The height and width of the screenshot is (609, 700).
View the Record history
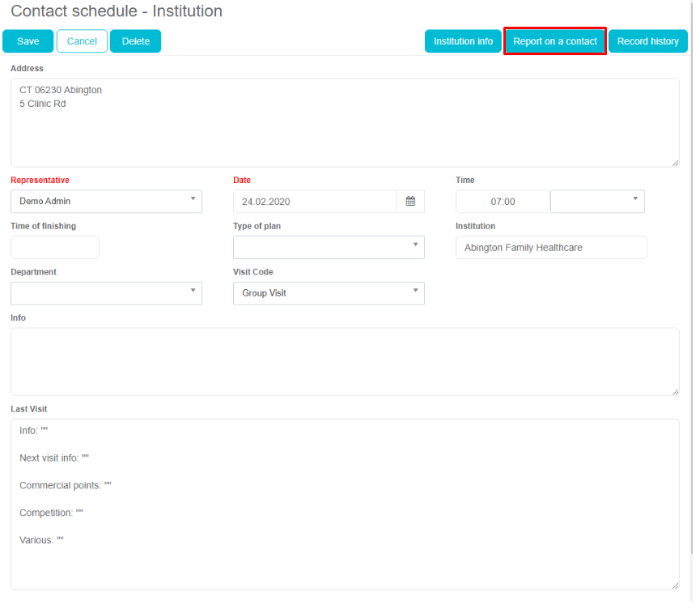pyautogui.click(x=647, y=41)
